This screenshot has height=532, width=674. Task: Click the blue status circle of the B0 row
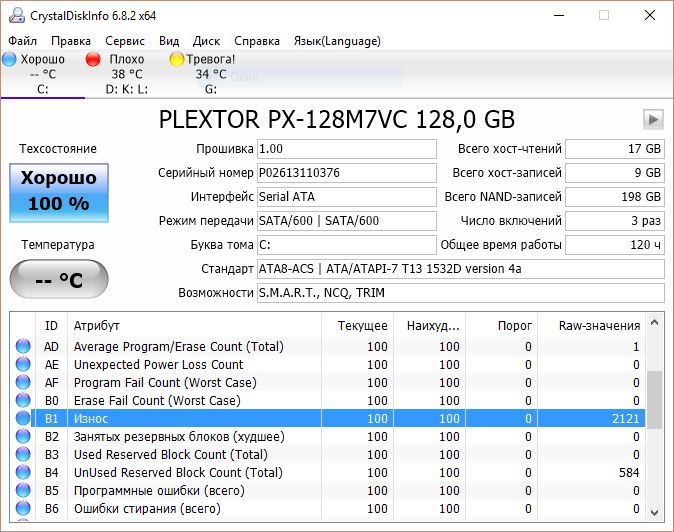click(x=23, y=400)
